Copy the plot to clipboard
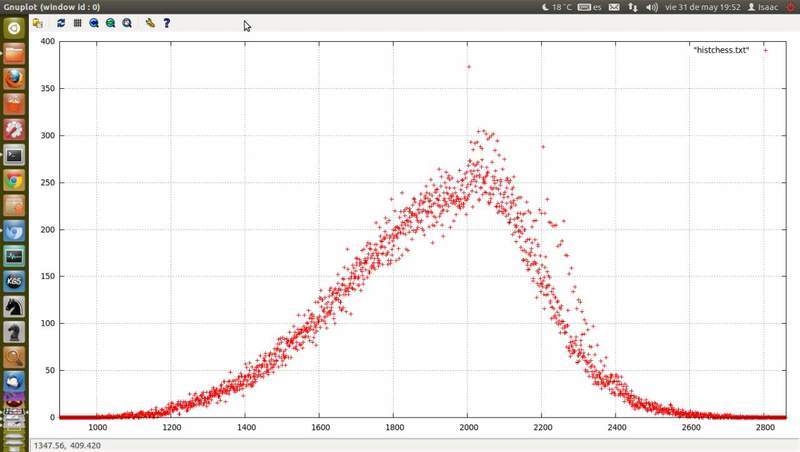Image resolution: width=800 pixels, height=452 pixels. pos(38,22)
